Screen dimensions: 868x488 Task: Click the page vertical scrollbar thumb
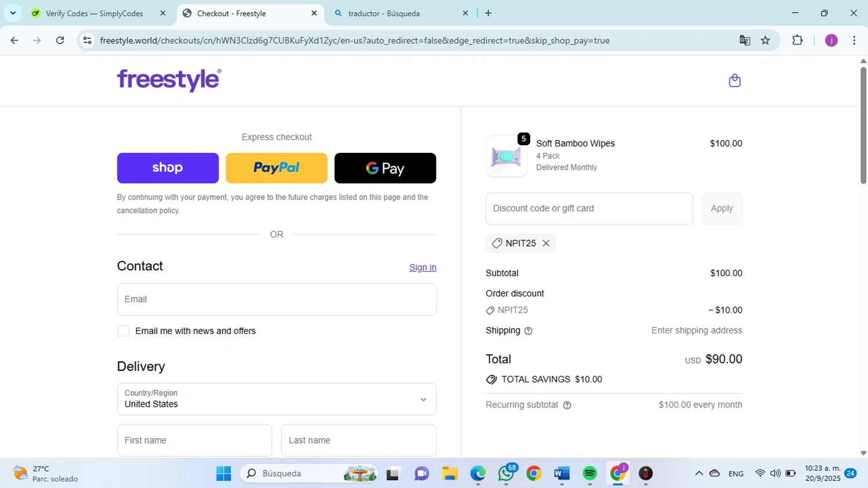coord(863,125)
